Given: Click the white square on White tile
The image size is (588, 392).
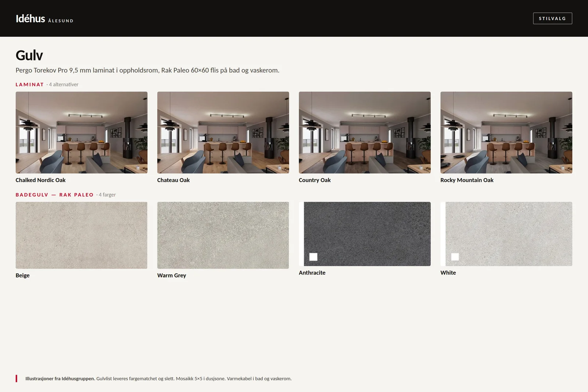Looking at the screenshot, I should click(455, 257).
